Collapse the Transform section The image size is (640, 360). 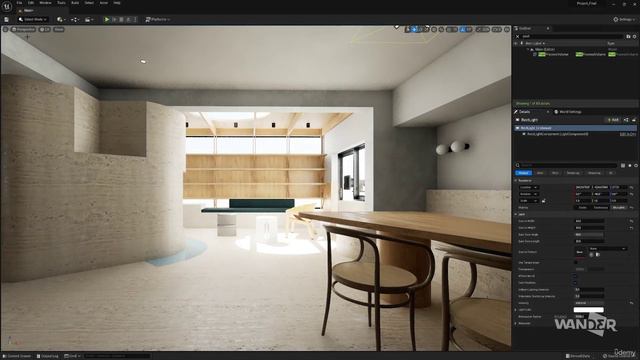click(x=516, y=180)
